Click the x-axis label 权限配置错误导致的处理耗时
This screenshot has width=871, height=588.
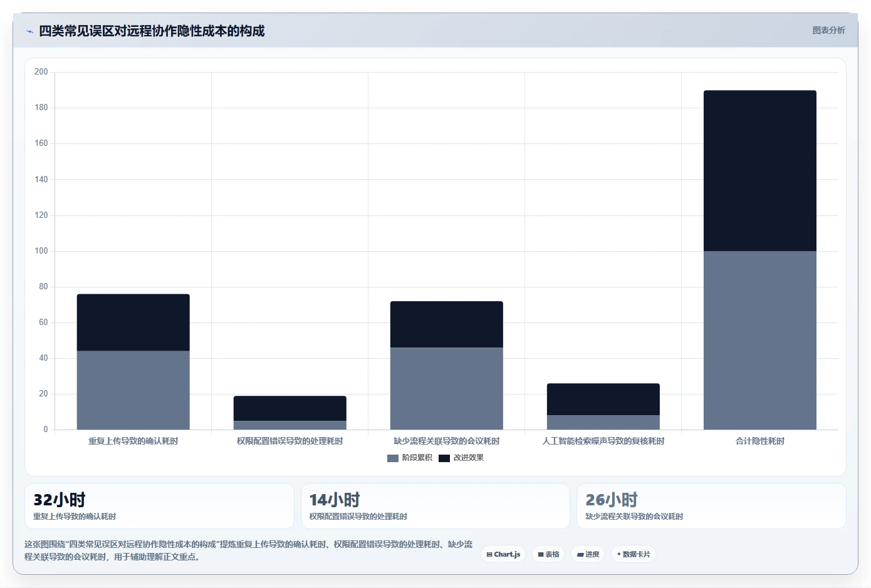coord(290,441)
